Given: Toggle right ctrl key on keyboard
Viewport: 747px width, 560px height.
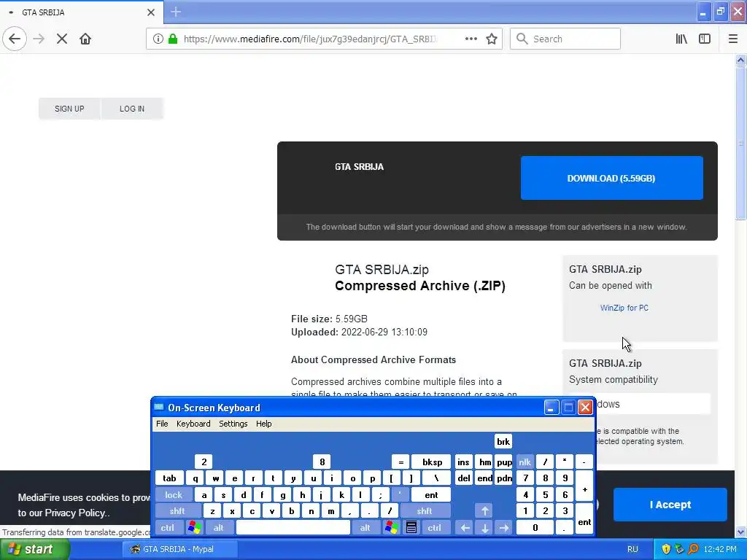Looking at the screenshot, I should [x=434, y=528].
